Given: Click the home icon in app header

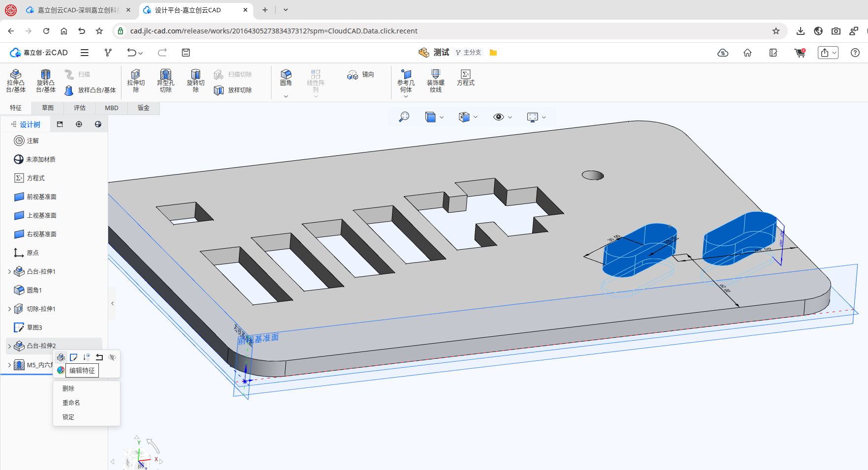Looking at the screenshot, I should pyautogui.click(x=748, y=53).
